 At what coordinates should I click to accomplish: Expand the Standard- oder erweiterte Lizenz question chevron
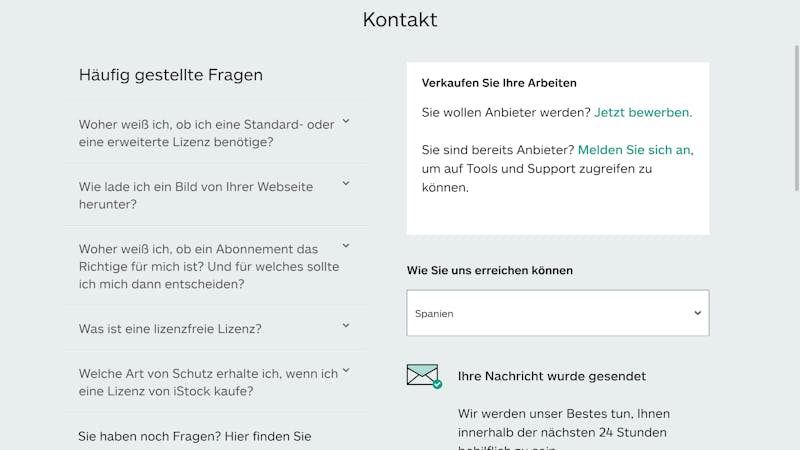click(x=346, y=121)
